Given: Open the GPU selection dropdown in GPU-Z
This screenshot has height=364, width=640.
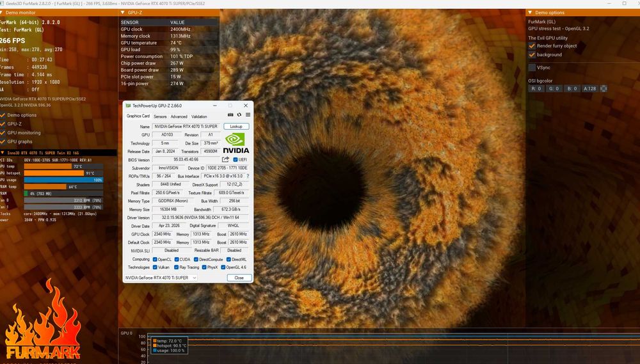Looking at the screenshot, I should [x=161, y=278].
